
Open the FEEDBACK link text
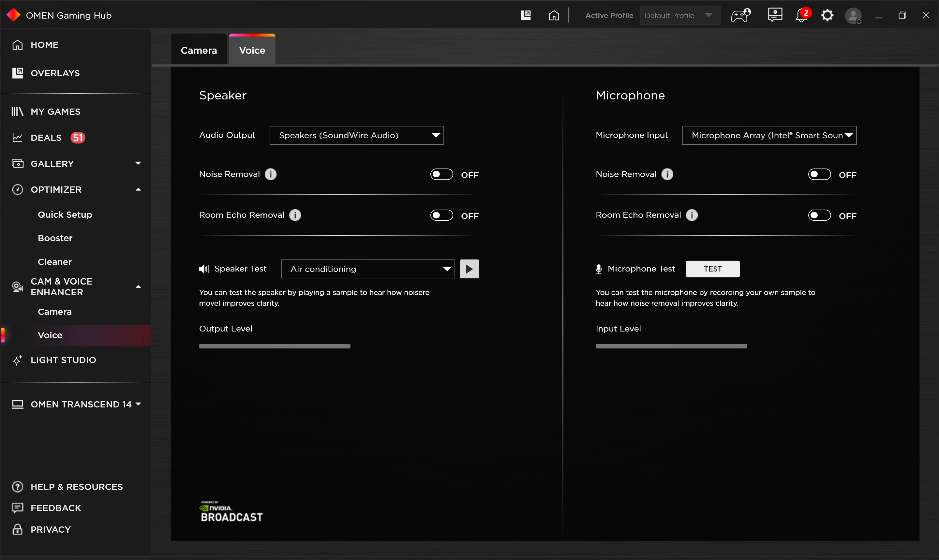(x=56, y=508)
